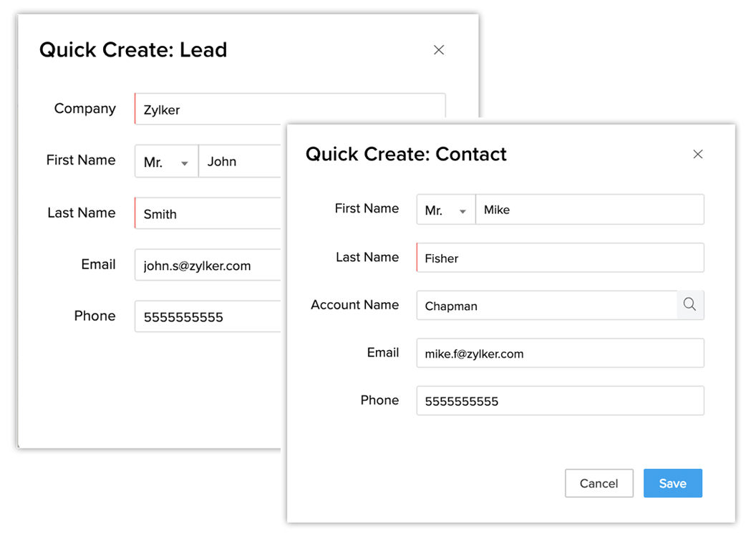Close the Quick Create: Lead dialog
The image size is (756, 544).
tap(439, 50)
